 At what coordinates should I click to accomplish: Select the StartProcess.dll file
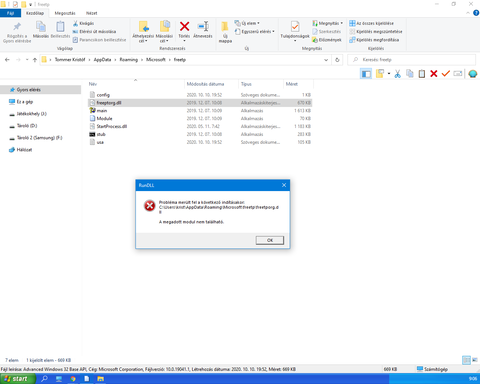coord(200,126)
